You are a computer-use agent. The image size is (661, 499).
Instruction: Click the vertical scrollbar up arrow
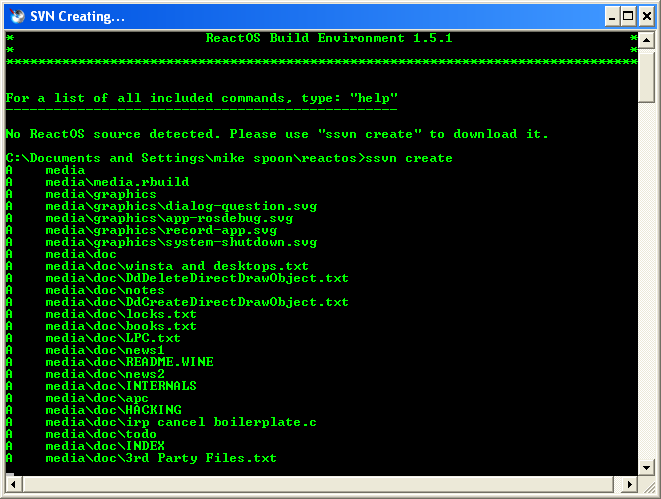[646, 41]
